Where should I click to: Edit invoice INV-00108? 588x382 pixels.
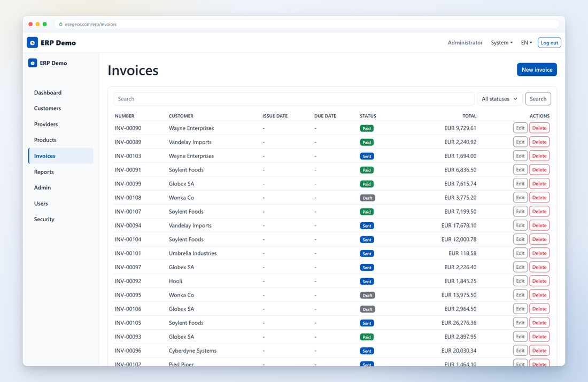tap(520, 198)
